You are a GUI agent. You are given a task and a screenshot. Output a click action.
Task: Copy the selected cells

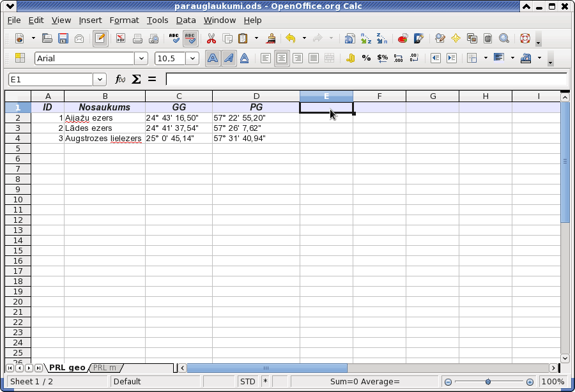(x=227, y=38)
